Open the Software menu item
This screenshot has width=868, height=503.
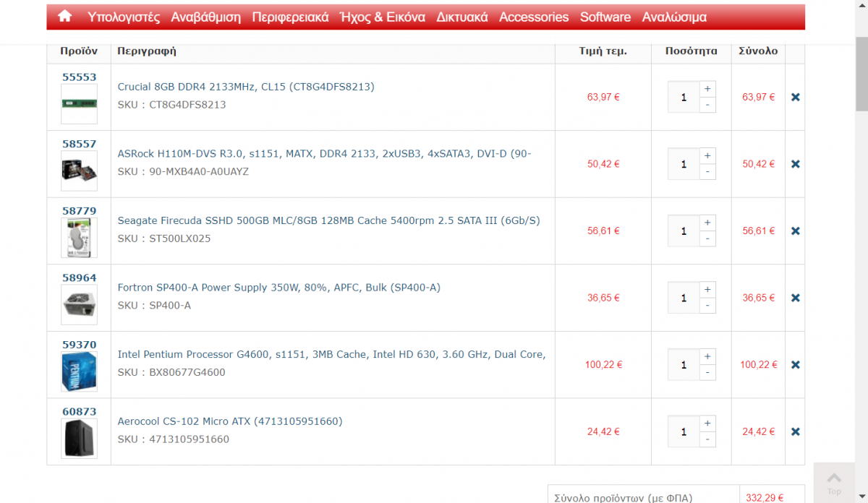coord(605,17)
